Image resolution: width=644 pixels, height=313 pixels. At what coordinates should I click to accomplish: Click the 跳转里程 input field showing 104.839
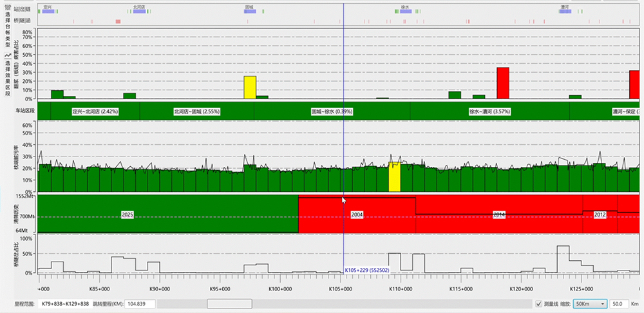pos(141,303)
